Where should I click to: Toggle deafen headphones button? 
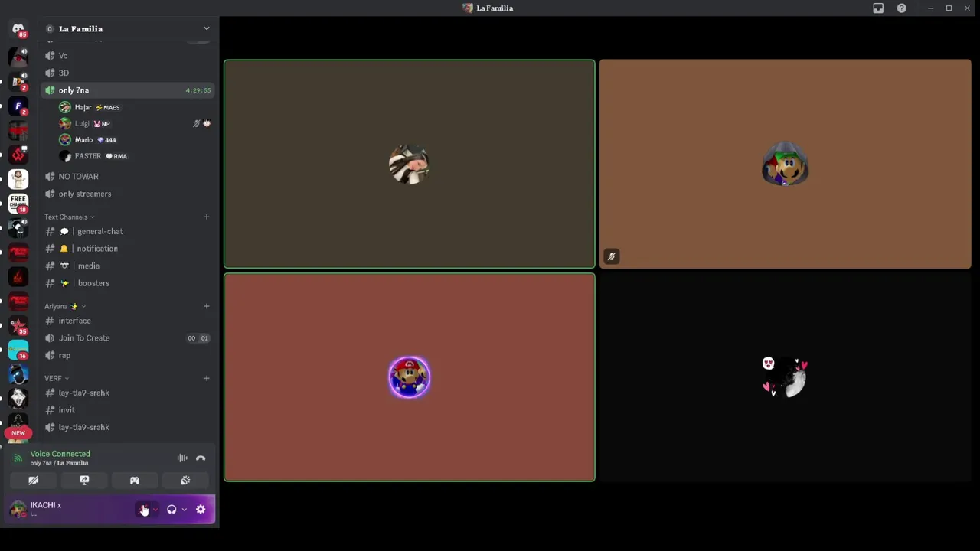coord(171,510)
